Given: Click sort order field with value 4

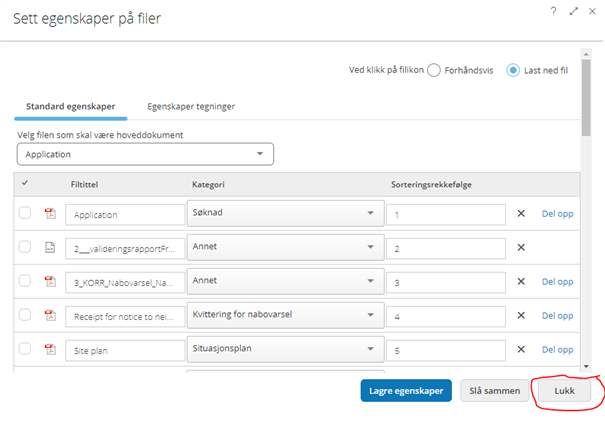Looking at the screenshot, I should [x=446, y=316].
